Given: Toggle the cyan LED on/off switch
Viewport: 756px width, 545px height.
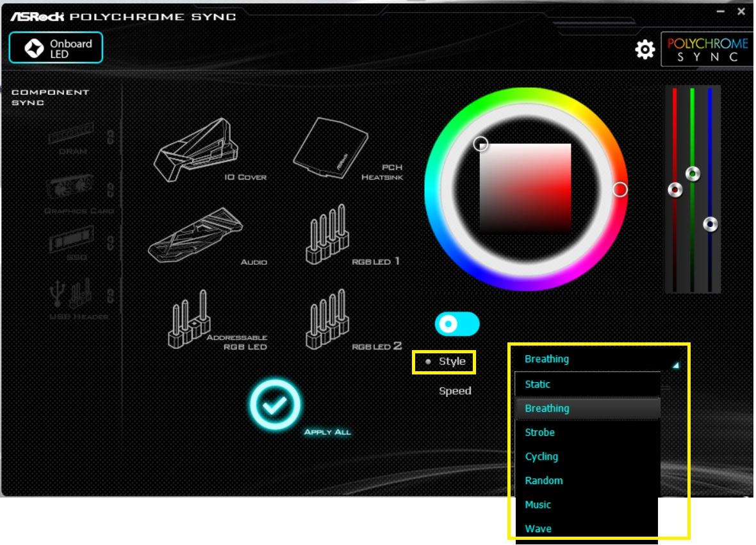Looking at the screenshot, I should click(x=457, y=324).
